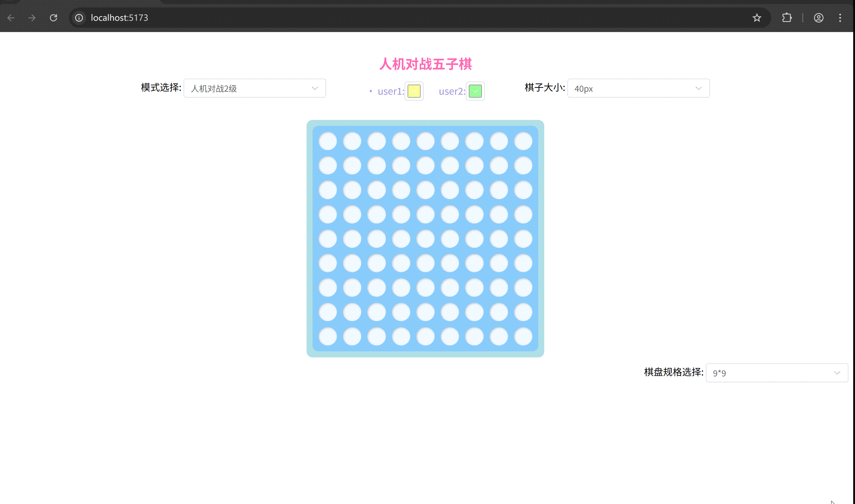Screen dimensions: 855x504
Task: Reload the Gomoku page
Action: 54,18
